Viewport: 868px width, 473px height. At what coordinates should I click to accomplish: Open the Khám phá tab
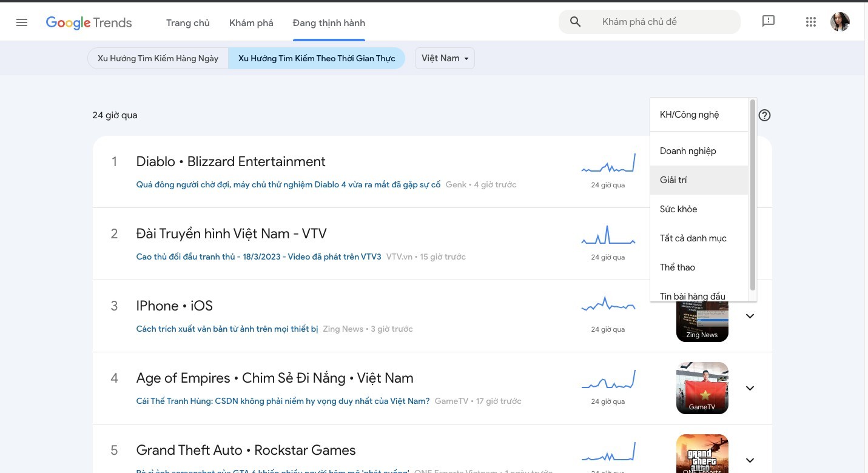tap(251, 23)
